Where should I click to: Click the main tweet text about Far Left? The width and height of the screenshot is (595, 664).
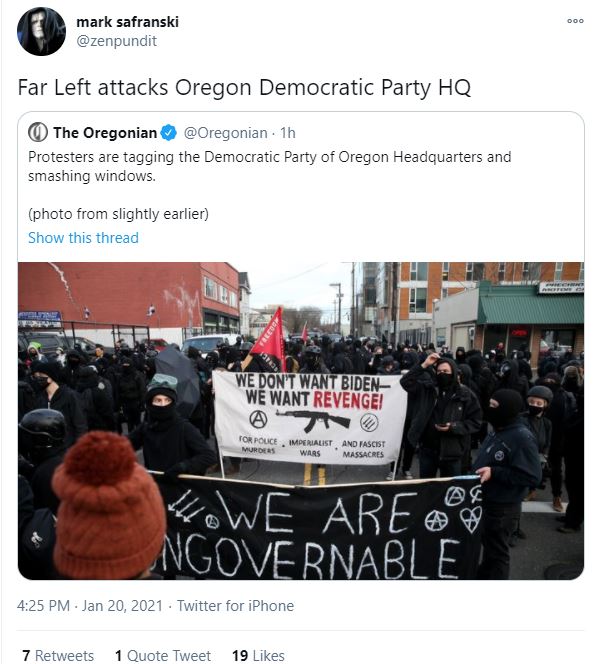point(244,88)
